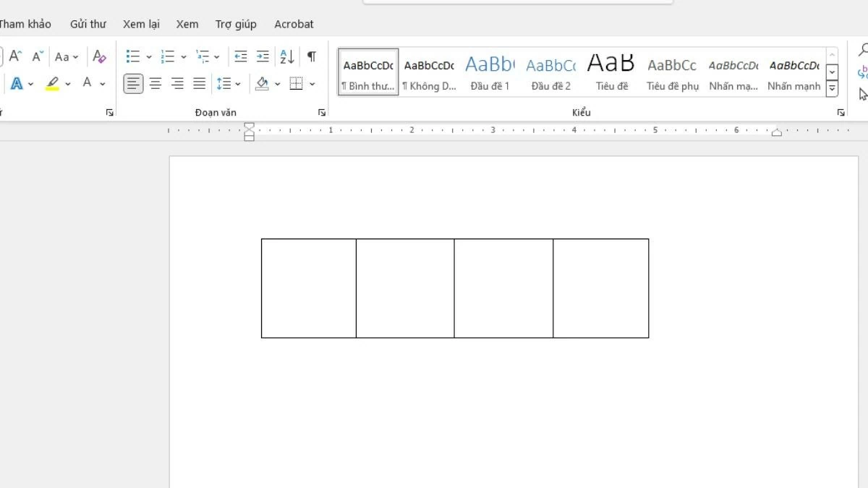Viewport: 868px width, 488px height.
Task: Click the Decrease Indent icon
Action: (241, 56)
